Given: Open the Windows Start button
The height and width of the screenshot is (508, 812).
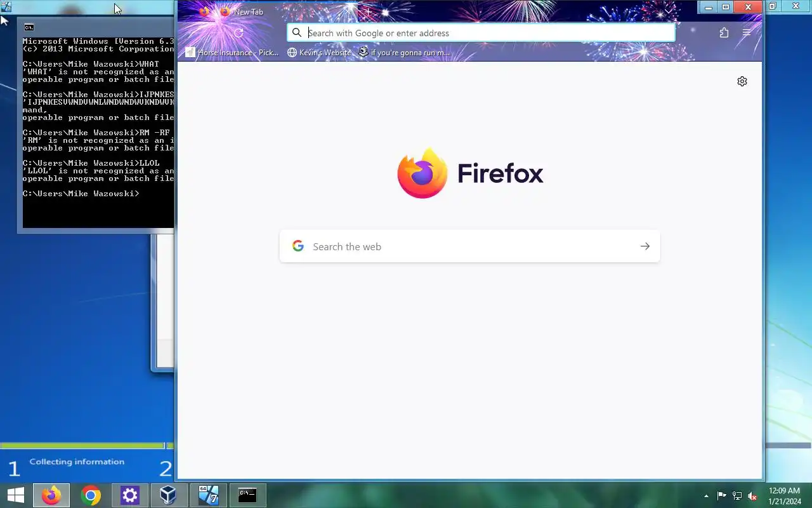Looking at the screenshot, I should pos(15,495).
